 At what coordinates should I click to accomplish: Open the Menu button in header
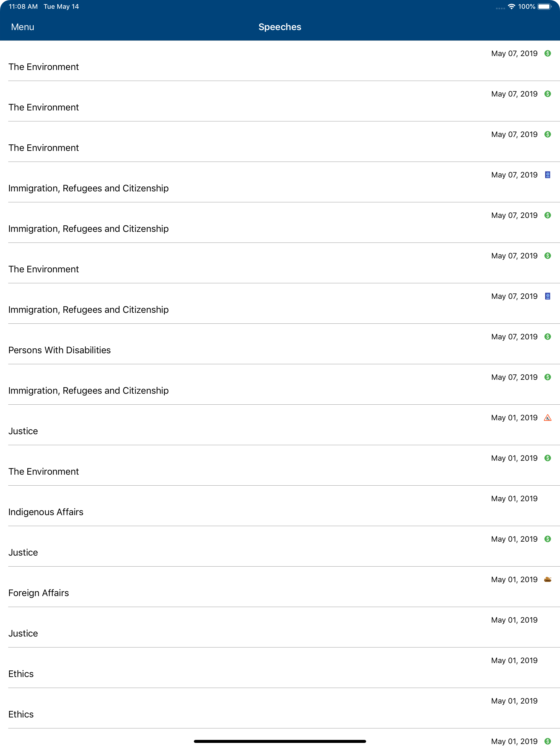coord(23,27)
